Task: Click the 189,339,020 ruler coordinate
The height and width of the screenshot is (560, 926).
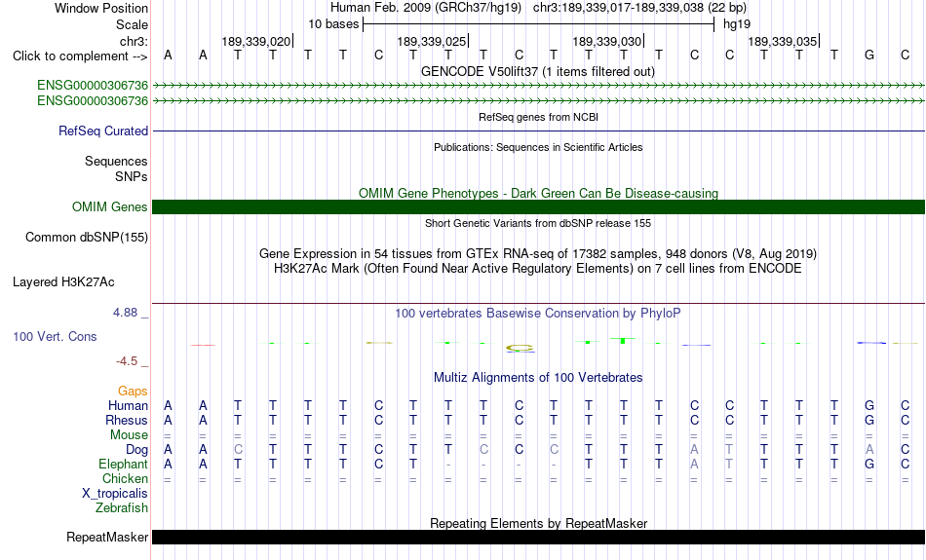Action: click(x=256, y=41)
